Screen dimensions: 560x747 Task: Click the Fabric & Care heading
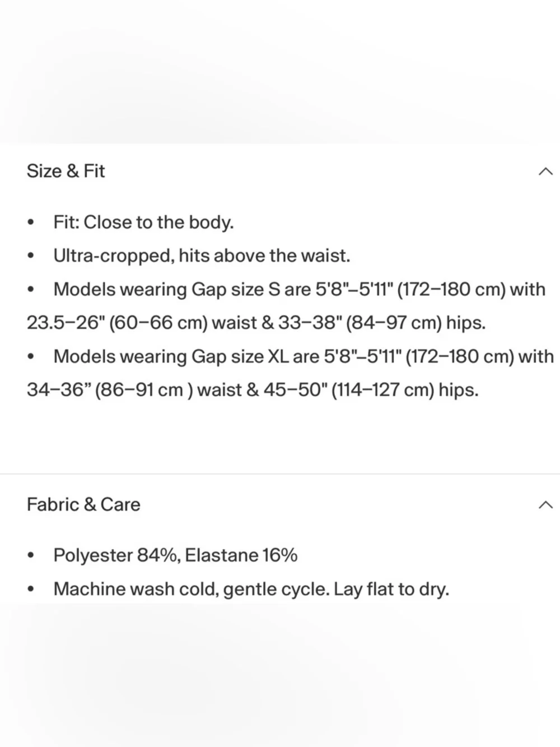(83, 504)
